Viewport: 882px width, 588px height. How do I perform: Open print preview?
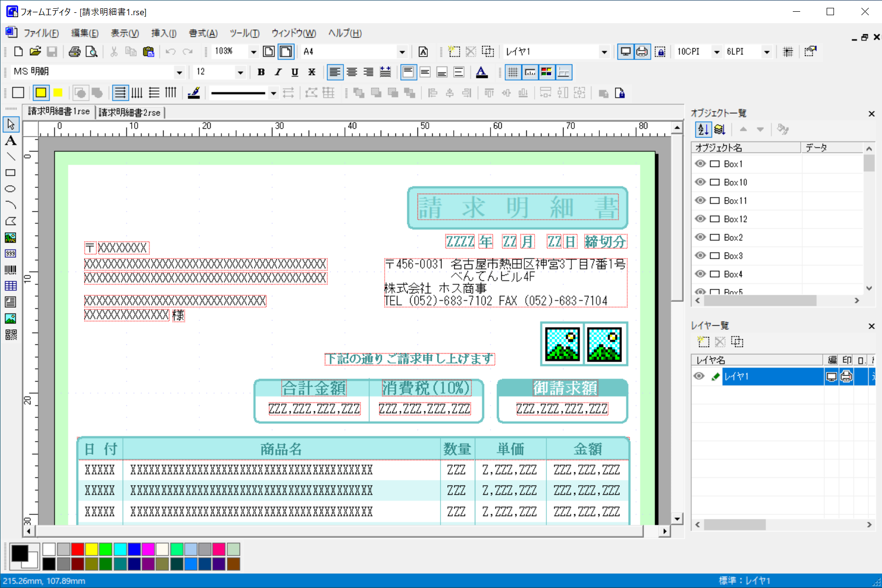tap(92, 51)
